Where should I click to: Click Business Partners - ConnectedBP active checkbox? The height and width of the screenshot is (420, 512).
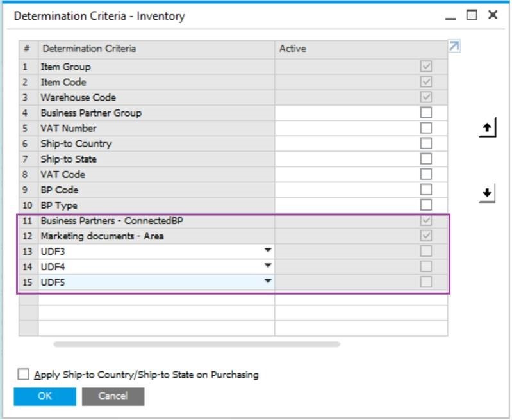tap(426, 220)
